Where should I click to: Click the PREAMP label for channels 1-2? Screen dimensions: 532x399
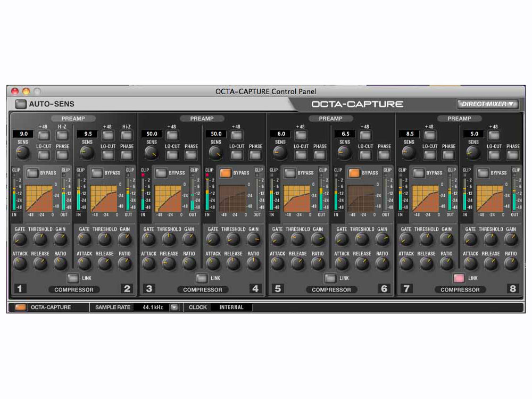(73, 119)
